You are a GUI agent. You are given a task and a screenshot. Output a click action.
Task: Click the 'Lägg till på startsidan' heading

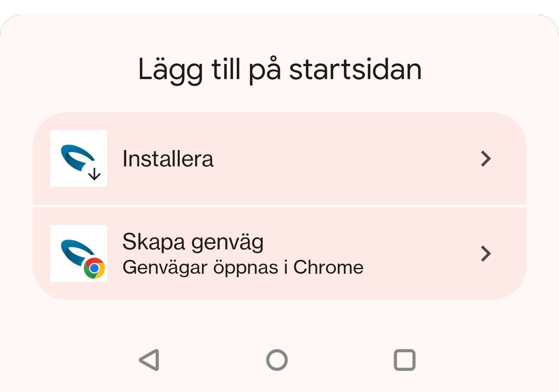pos(279,69)
